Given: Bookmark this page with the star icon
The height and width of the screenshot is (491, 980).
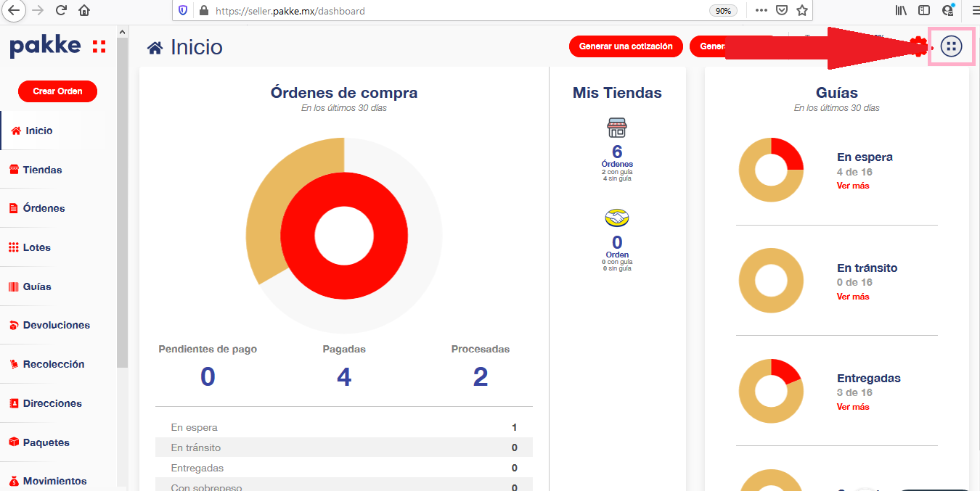Looking at the screenshot, I should coord(801,10).
